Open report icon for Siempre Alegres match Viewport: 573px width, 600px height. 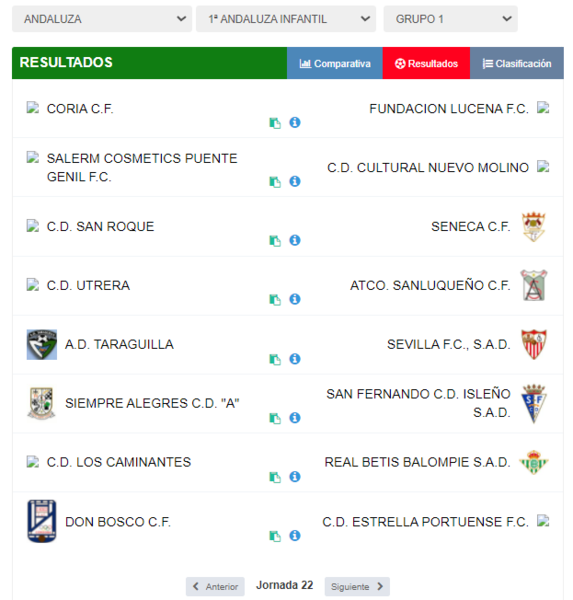pyautogui.click(x=275, y=418)
